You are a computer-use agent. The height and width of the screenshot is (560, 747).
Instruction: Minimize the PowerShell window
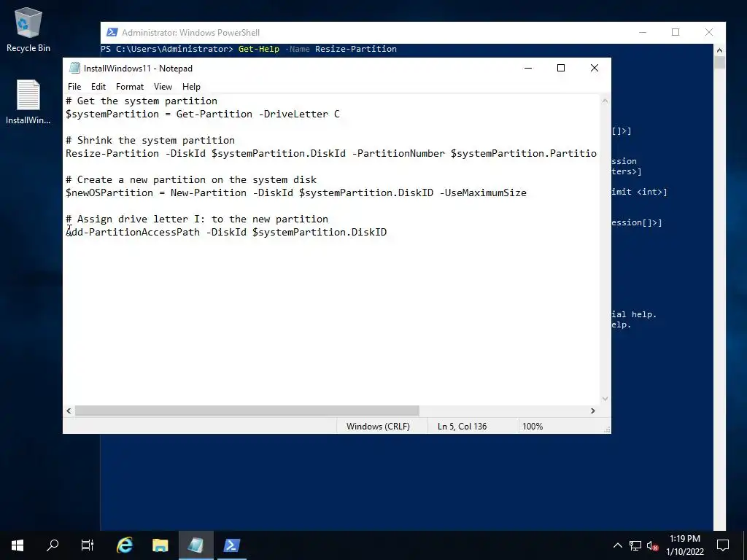643,32
